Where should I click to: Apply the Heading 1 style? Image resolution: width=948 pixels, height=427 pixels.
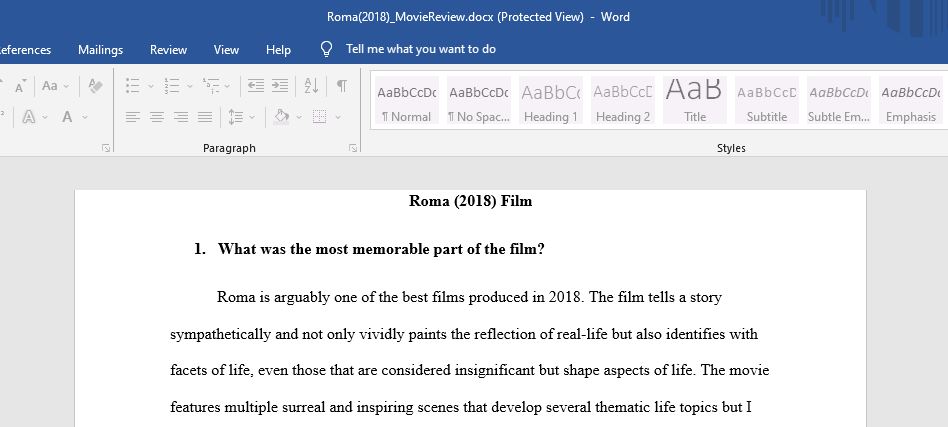click(x=550, y=100)
